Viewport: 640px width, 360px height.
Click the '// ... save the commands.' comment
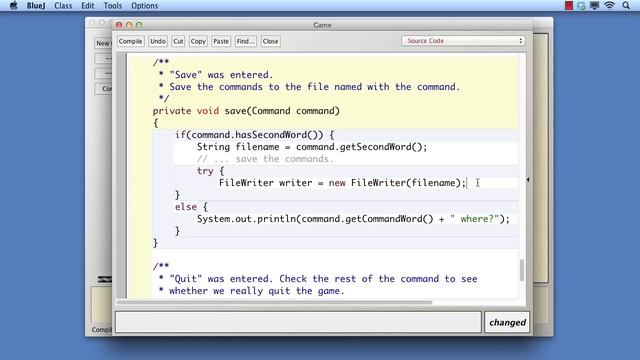pyautogui.click(x=265, y=159)
